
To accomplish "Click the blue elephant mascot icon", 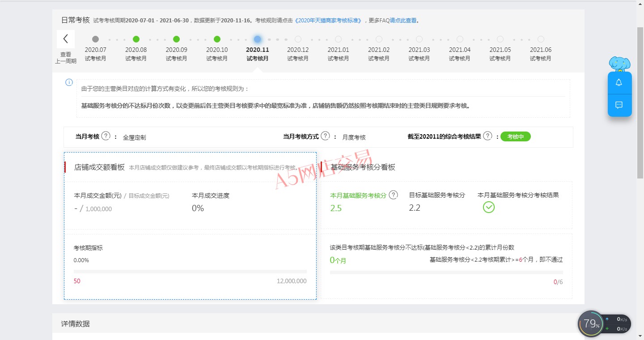I will 620,64.
